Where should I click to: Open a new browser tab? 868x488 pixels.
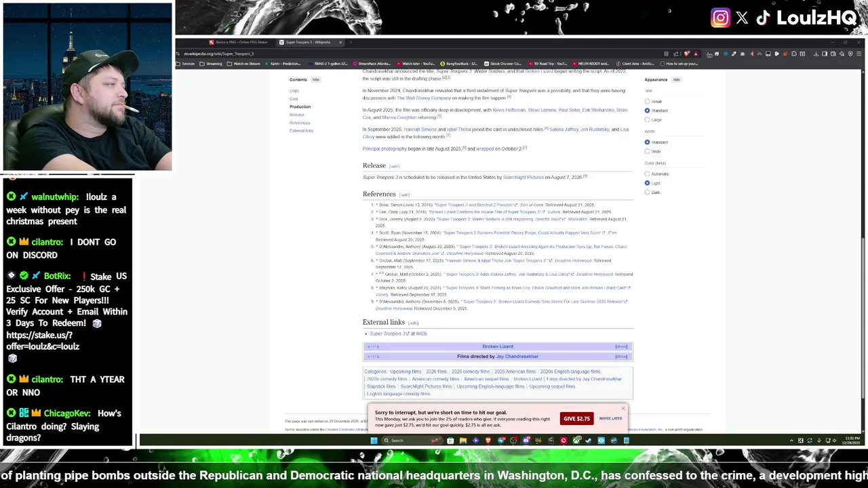[351, 42]
